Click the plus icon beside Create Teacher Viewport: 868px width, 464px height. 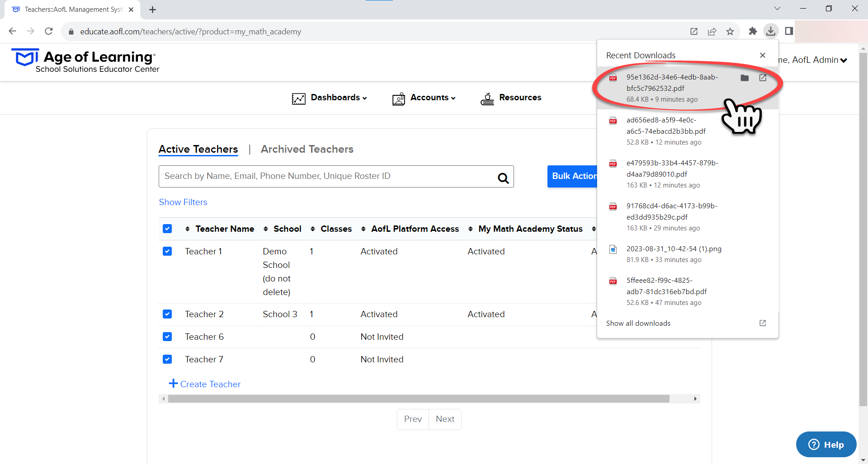(173, 384)
